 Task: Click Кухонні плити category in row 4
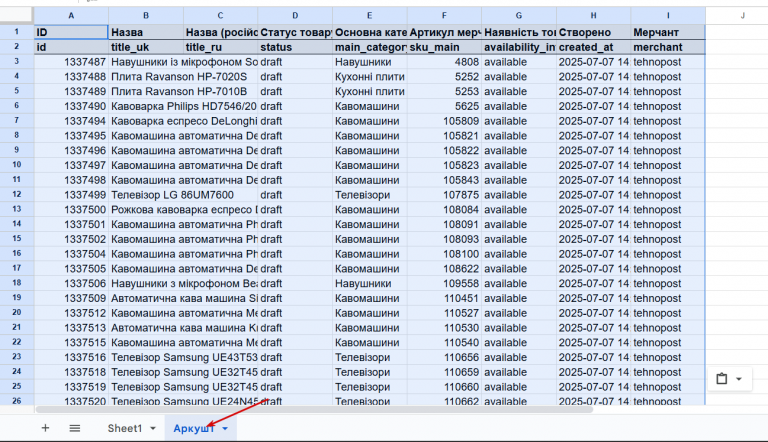click(370, 77)
